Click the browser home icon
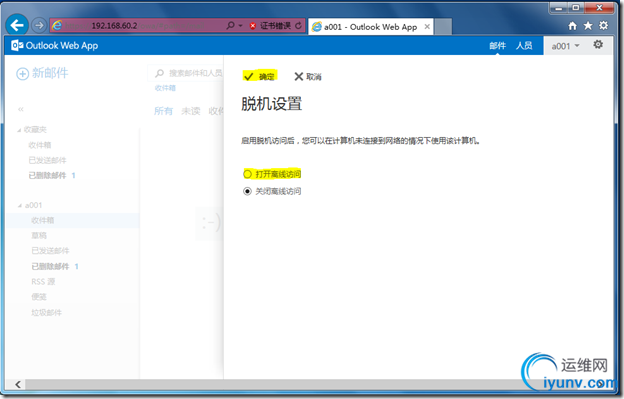Viewport: 624px width, 399px height. coord(572,26)
